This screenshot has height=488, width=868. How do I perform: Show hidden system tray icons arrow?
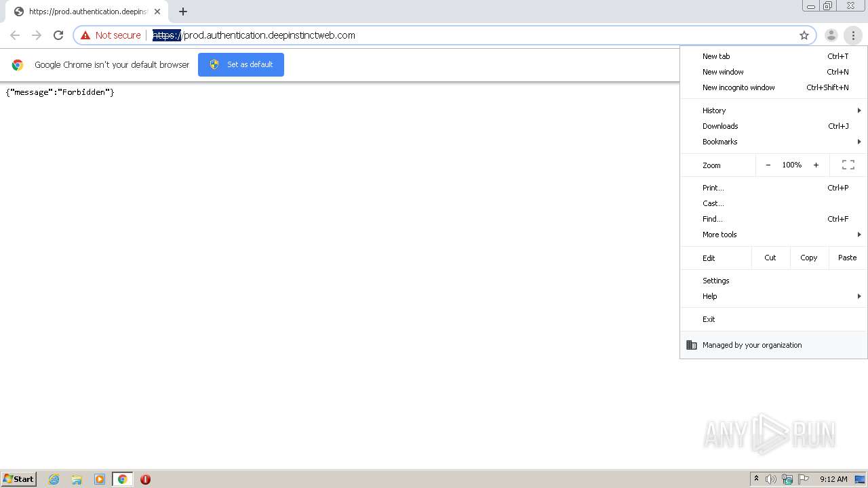tap(756, 479)
